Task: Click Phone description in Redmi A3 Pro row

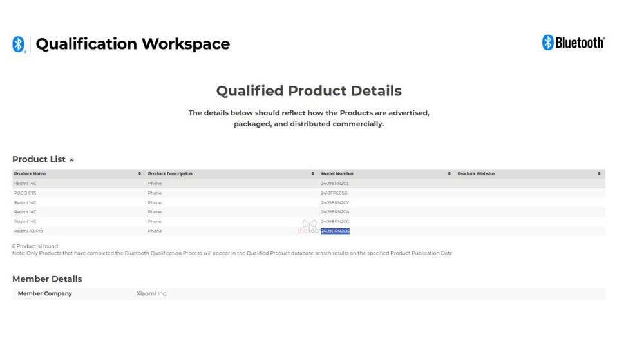Action: tap(155, 231)
